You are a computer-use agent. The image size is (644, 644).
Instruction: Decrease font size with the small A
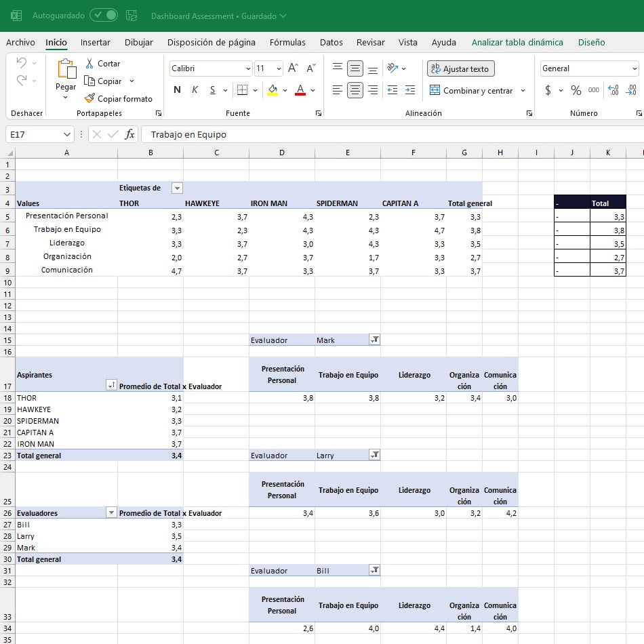[x=311, y=68]
